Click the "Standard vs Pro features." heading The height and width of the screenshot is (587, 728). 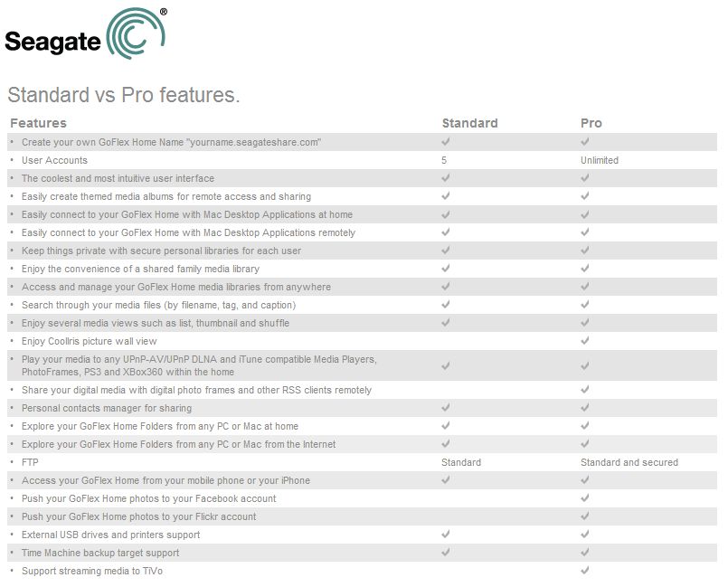tap(123, 95)
